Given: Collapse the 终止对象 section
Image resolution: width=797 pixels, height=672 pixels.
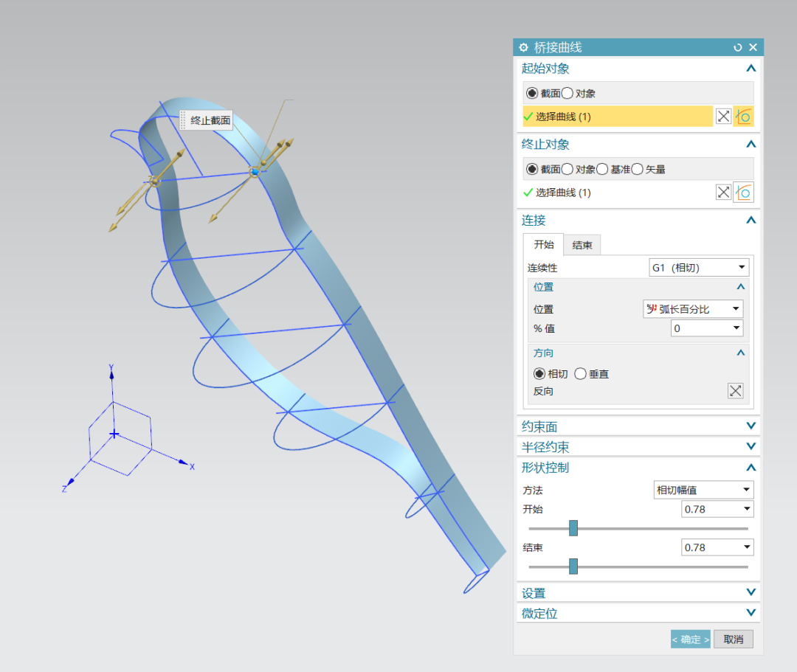Looking at the screenshot, I should (x=751, y=145).
